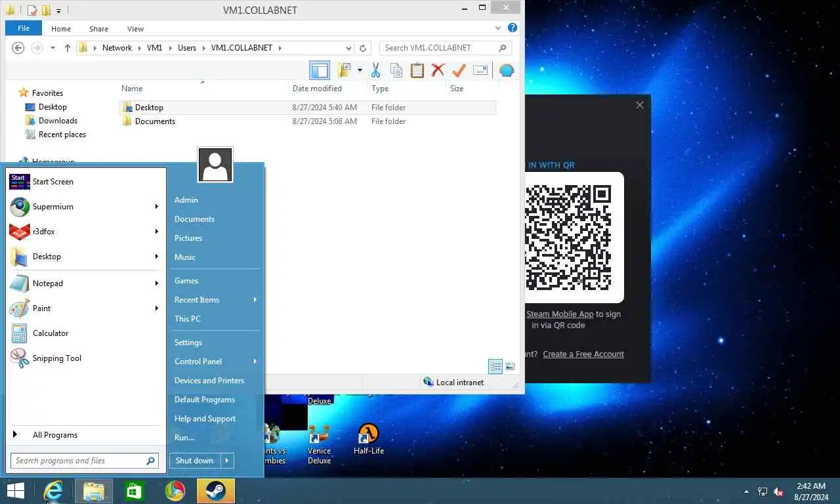
Task: Click the blue shell icon in toolbar
Action: pos(506,70)
